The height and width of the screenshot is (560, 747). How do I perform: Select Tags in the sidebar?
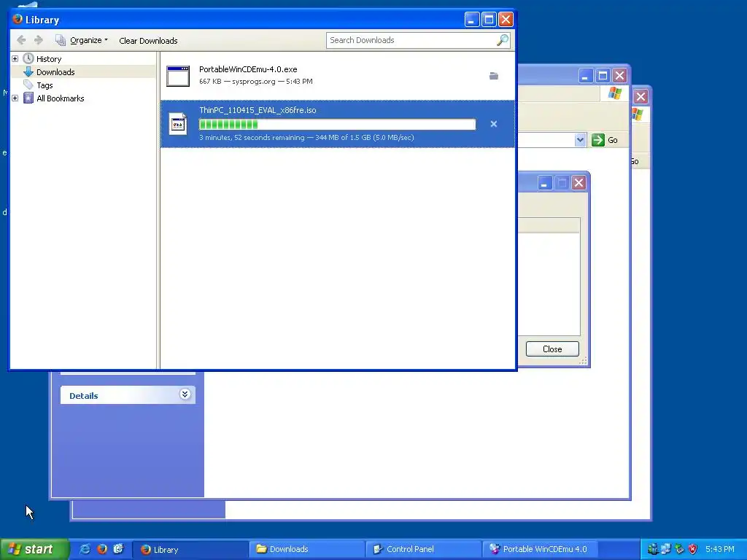[44, 85]
